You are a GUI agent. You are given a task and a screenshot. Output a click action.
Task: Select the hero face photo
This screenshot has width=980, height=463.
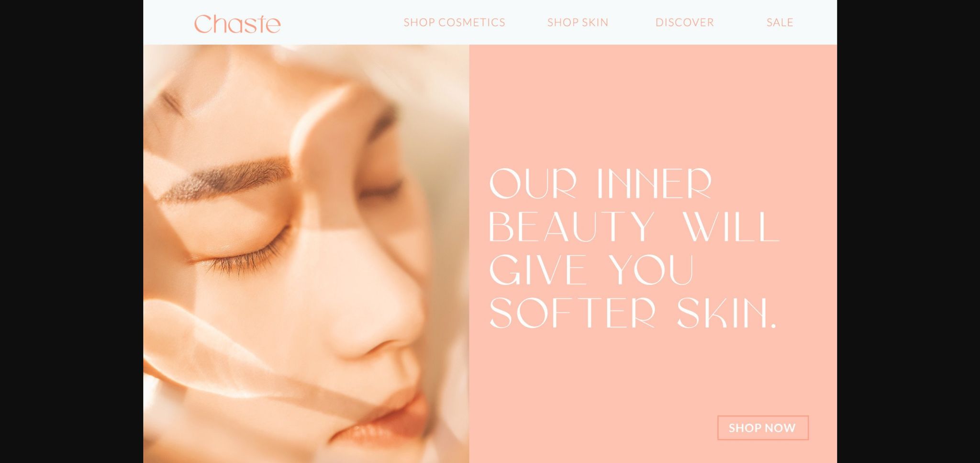306,254
